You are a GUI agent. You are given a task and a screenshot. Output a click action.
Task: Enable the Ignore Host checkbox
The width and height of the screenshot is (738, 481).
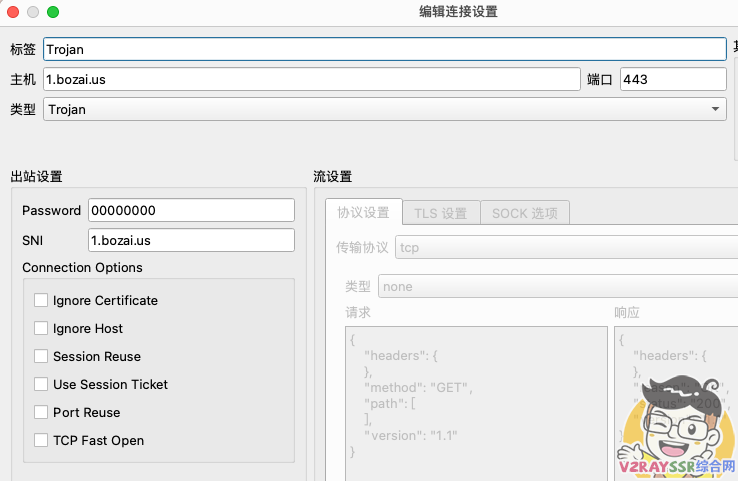click(x=41, y=328)
